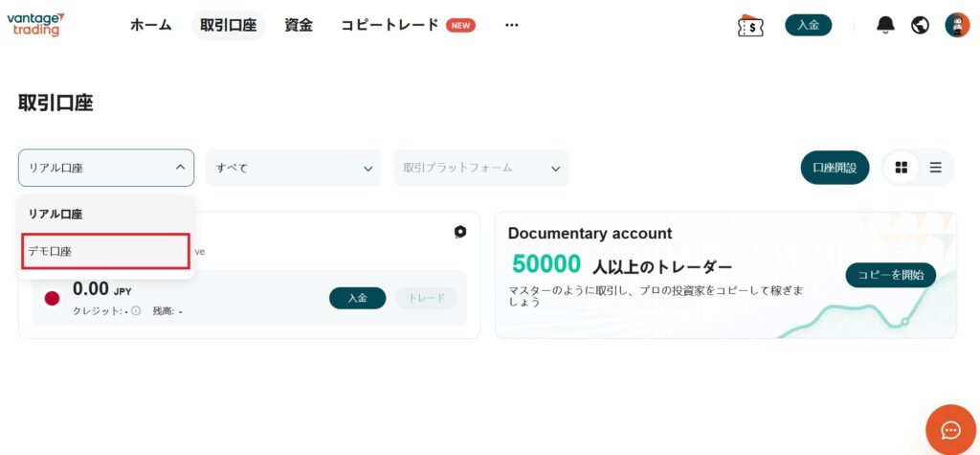
Task: Open the more options ellipsis menu
Action: pos(511,25)
